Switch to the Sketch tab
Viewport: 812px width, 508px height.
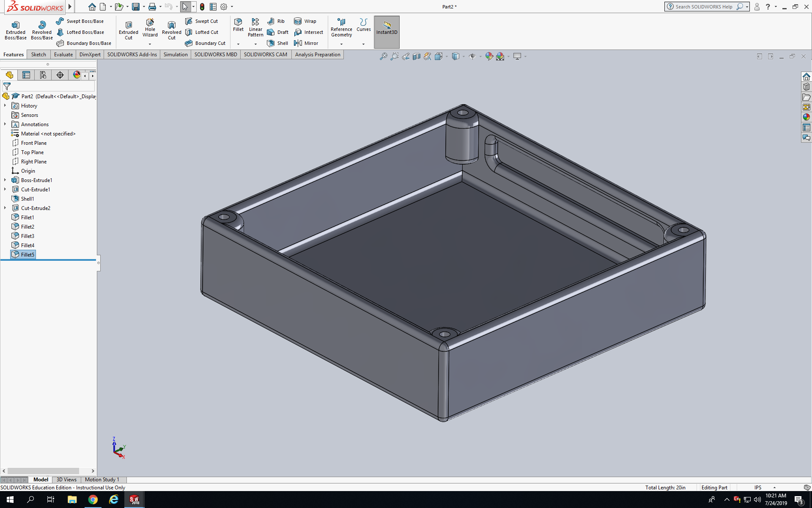(38, 55)
